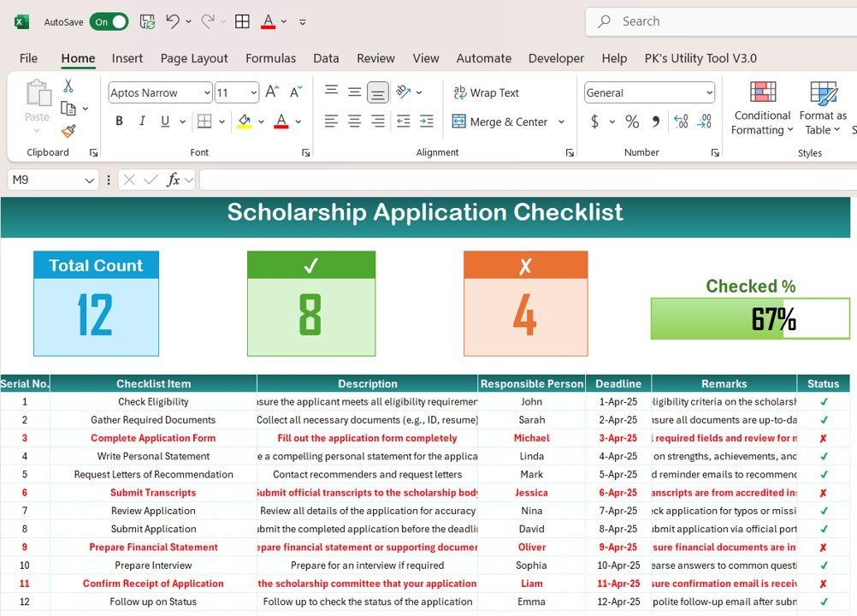Image resolution: width=857 pixels, height=616 pixels.
Task: Click the Insert Function fx icon
Action: coord(174,180)
